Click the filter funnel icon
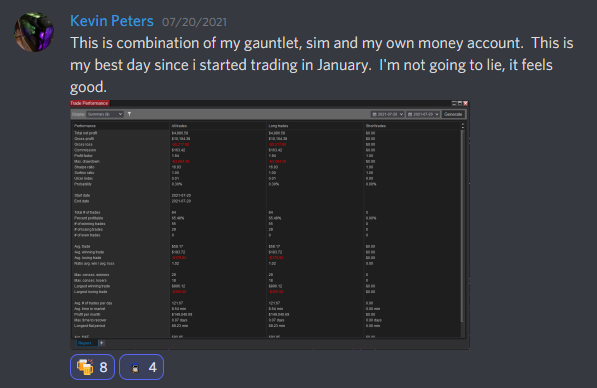 click(129, 114)
